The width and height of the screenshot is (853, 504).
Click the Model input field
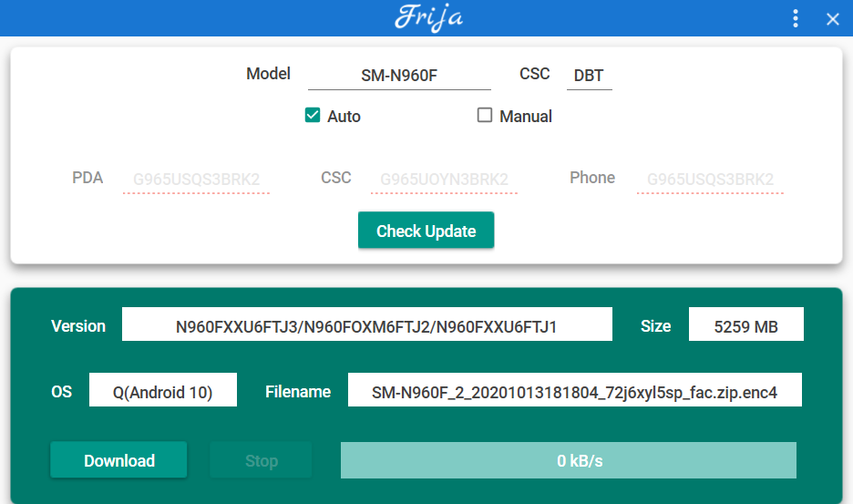point(399,76)
